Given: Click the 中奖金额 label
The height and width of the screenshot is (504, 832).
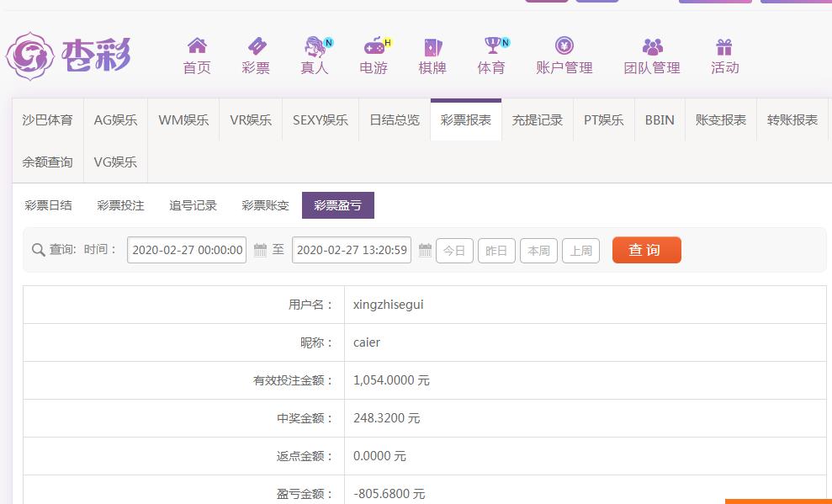Looking at the screenshot, I should coord(305,418).
